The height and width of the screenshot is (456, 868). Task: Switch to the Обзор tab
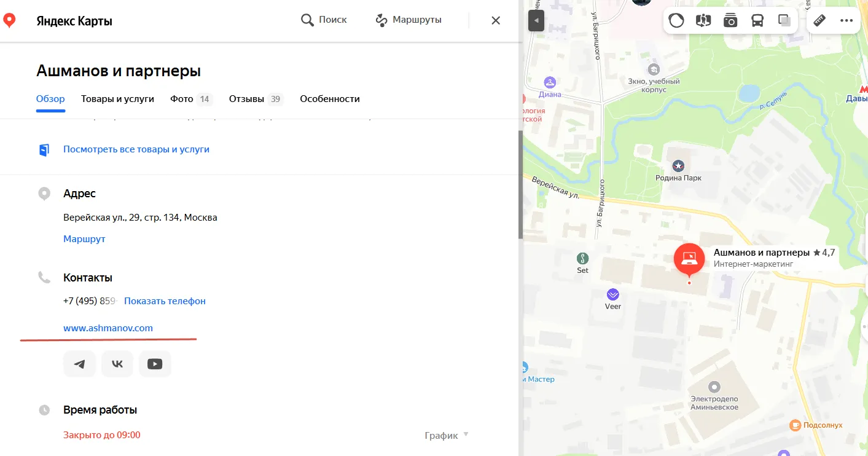click(x=50, y=99)
